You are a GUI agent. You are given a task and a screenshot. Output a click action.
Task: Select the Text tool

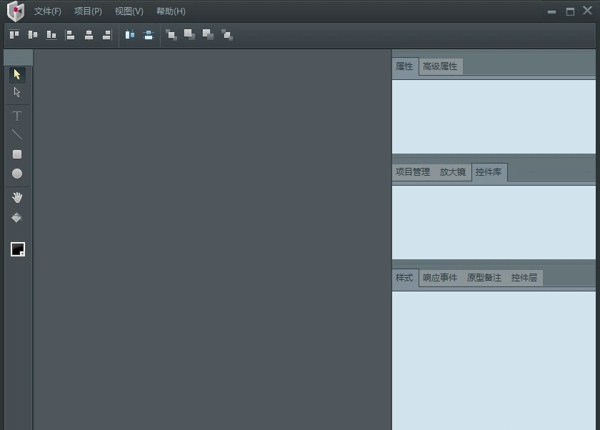pos(17,116)
